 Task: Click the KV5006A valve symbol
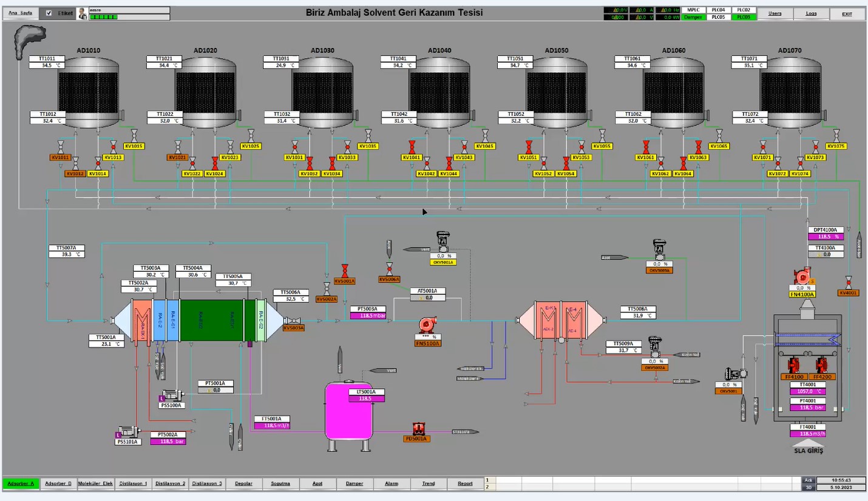(389, 269)
